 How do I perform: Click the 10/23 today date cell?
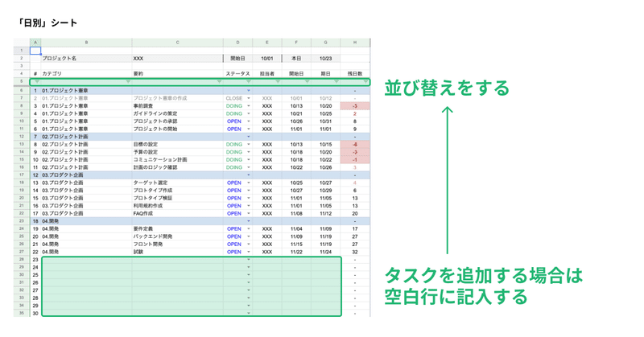tap(326, 58)
